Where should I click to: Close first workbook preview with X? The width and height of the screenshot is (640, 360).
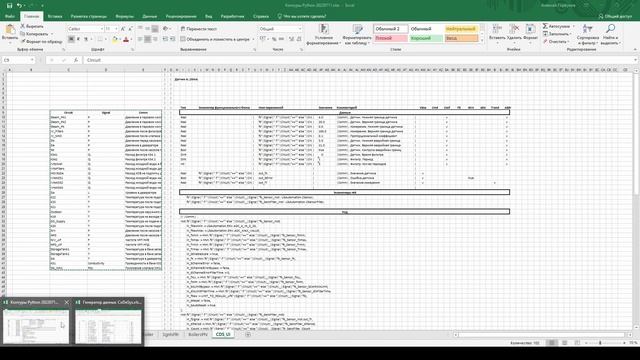pyautogui.click(x=67, y=302)
